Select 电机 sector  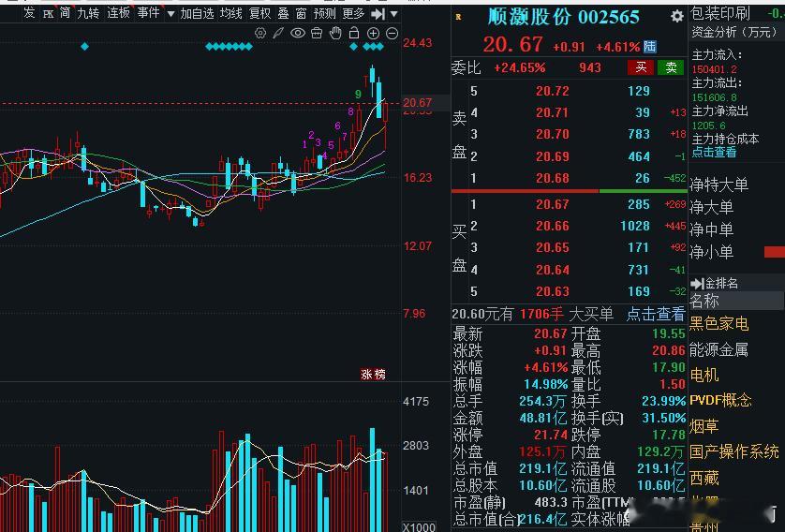click(704, 375)
